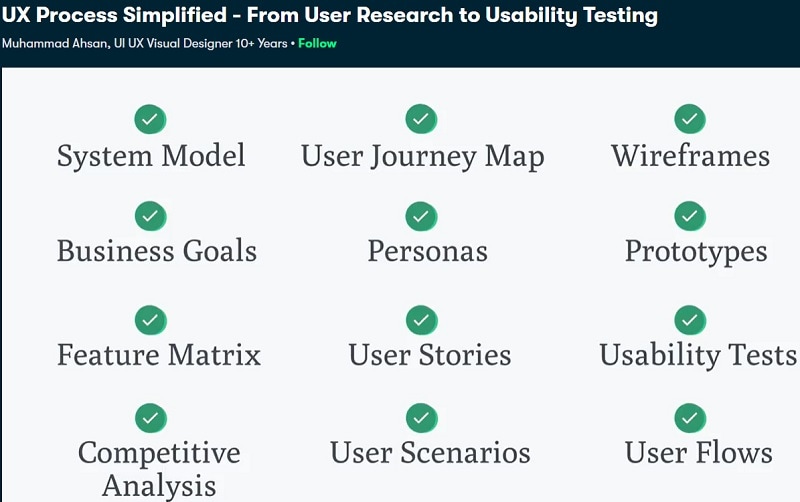The width and height of the screenshot is (800, 502).
Task: Select the Personas label text
Action: tap(427, 251)
